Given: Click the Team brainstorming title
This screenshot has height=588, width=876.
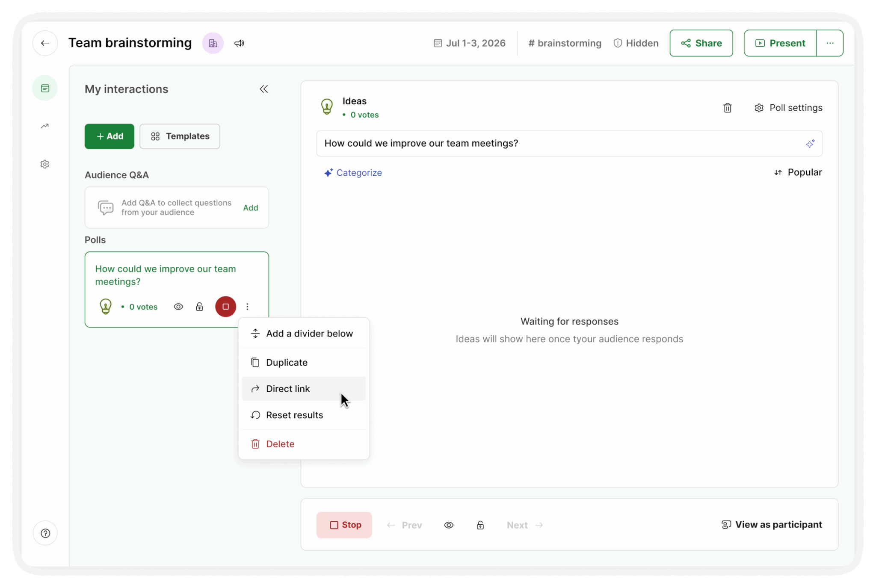Looking at the screenshot, I should coord(130,43).
